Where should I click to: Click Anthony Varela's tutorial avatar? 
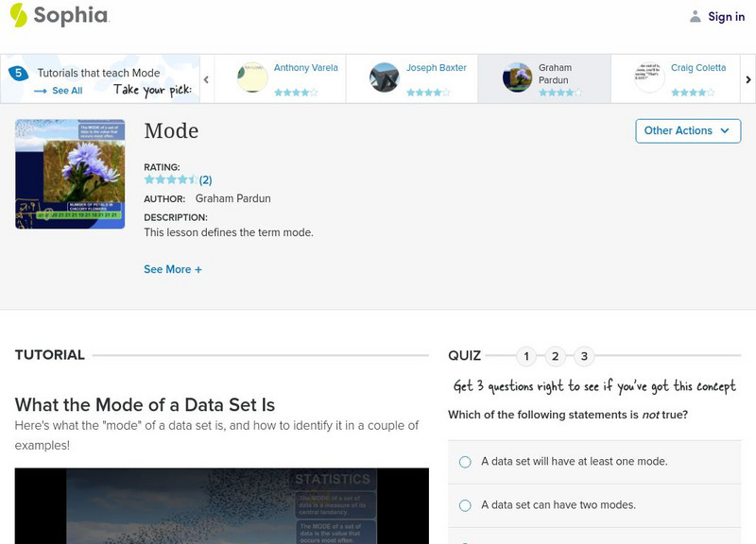252,77
